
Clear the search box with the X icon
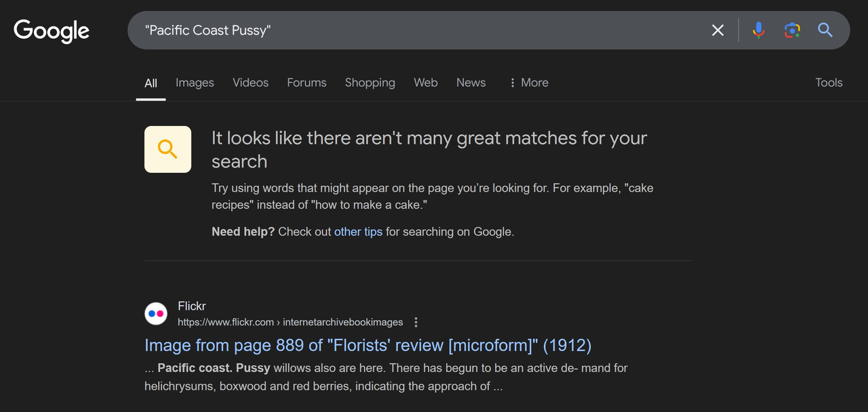tap(717, 30)
